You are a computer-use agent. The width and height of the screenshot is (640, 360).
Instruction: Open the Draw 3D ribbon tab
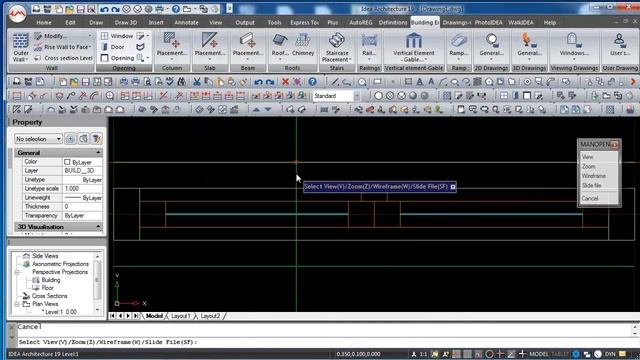(x=125, y=22)
